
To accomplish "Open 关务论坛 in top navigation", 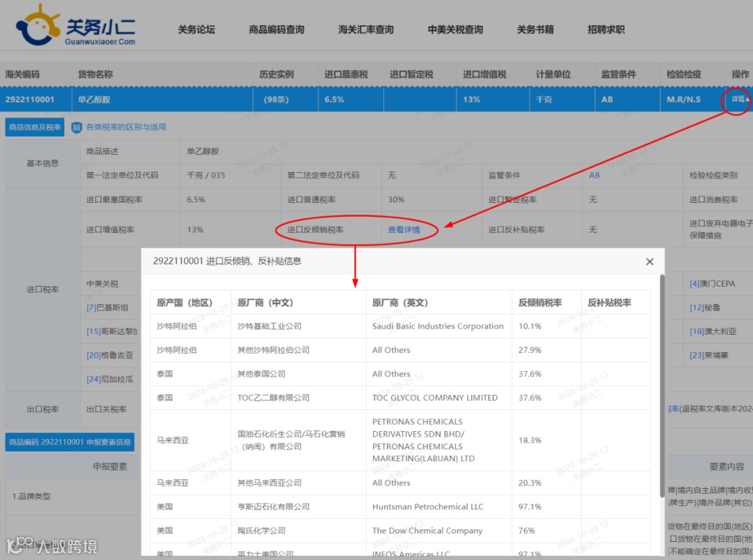I will pos(197,30).
